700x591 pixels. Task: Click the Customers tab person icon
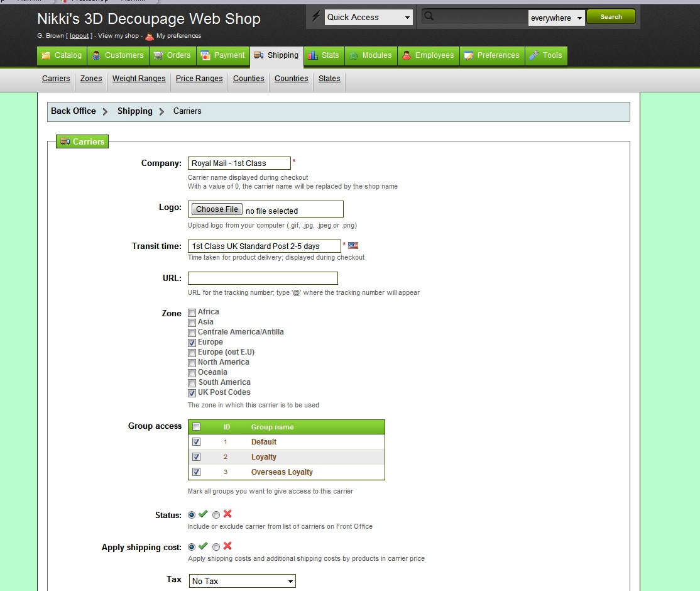point(96,55)
